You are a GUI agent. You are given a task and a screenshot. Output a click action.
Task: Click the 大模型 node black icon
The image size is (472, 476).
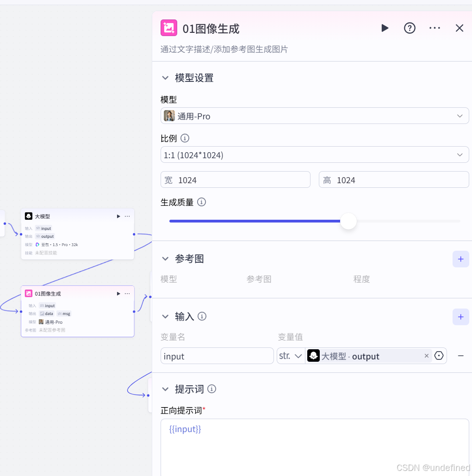point(29,216)
